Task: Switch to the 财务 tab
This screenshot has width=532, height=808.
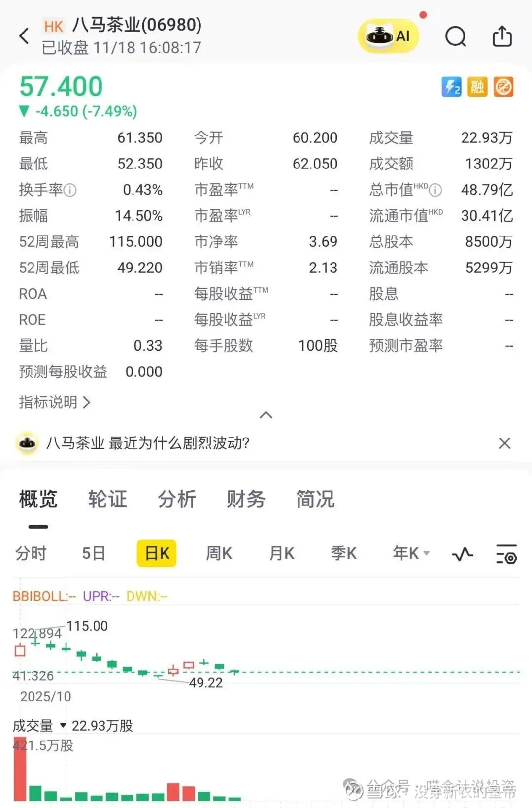Action: (246, 499)
